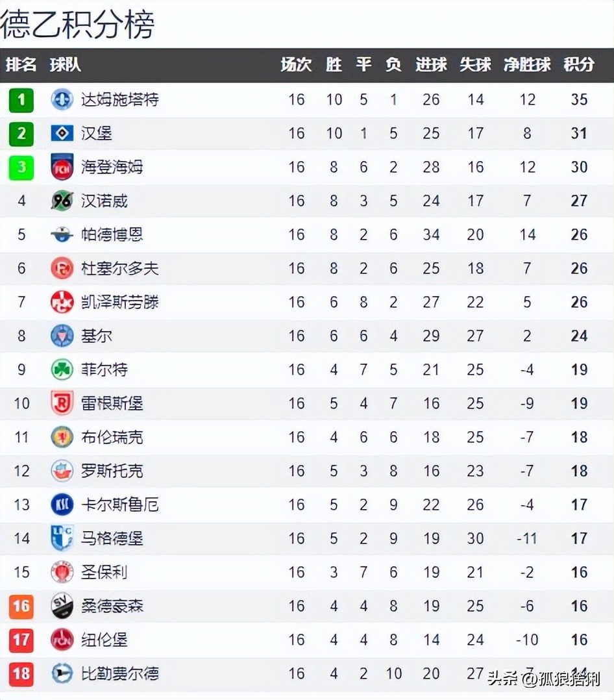Click the Greuther Fürth (菲尔特) clover logo
The height and width of the screenshot is (700, 614).
(62, 369)
